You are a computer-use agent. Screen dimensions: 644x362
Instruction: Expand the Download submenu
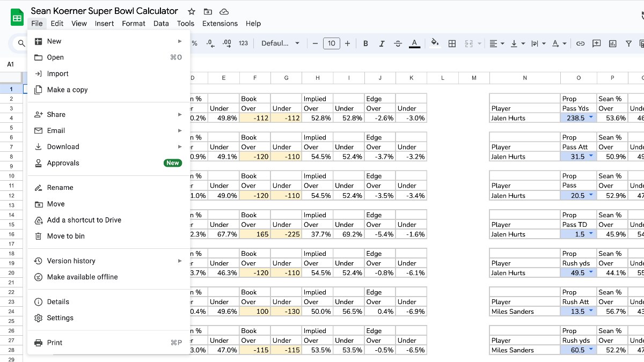pos(109,146)
